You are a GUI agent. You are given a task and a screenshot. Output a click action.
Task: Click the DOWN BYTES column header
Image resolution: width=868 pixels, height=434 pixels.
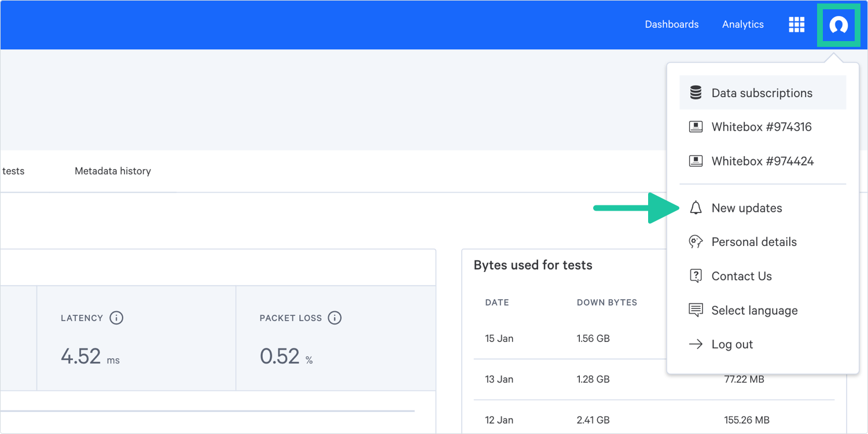tap(606, 303)
